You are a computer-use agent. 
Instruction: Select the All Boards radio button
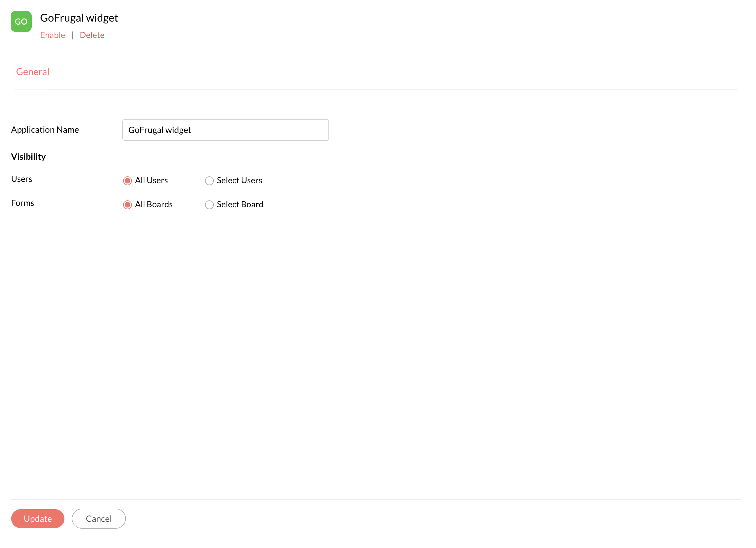(x=127, y=205)
